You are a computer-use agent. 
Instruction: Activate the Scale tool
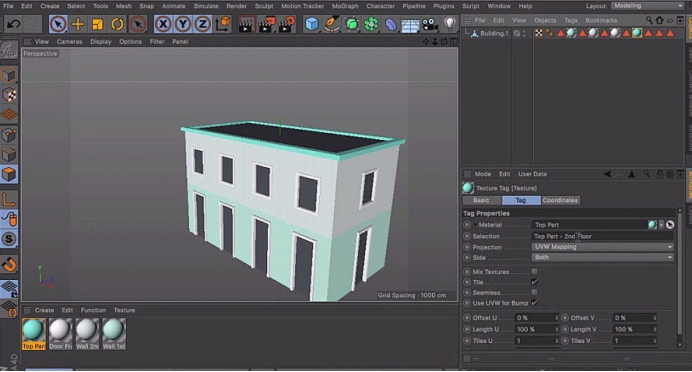click(x=97, y=24)
